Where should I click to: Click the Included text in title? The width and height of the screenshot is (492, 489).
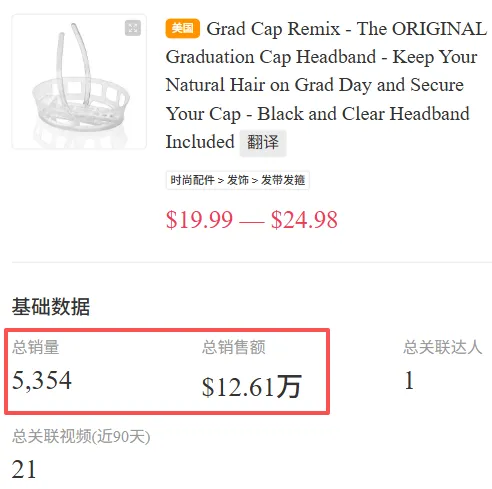200,142
